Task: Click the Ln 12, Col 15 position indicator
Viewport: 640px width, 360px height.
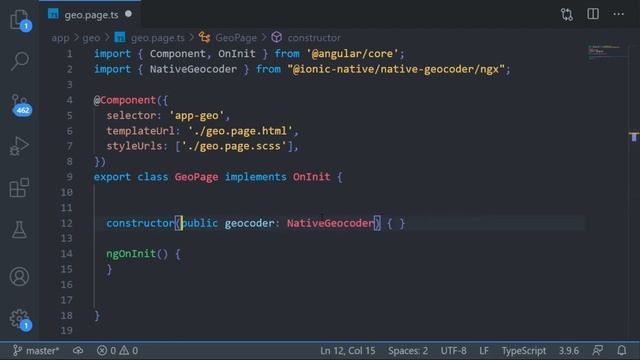Action: [x=347, y=351]
